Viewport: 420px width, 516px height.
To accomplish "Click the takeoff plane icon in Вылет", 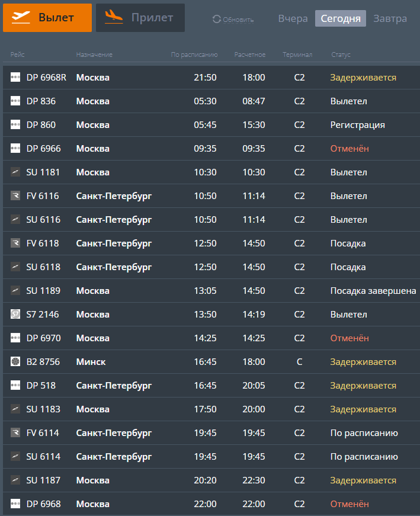I will (x=21, y=17).
